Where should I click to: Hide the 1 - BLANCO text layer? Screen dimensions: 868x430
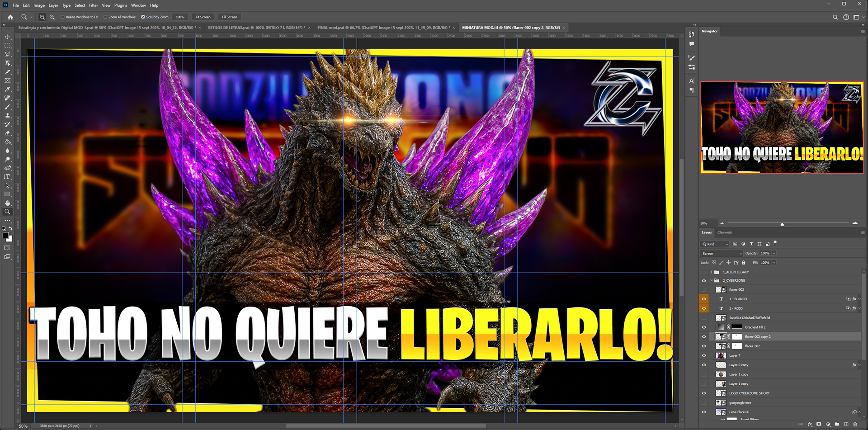click(703, 299)
